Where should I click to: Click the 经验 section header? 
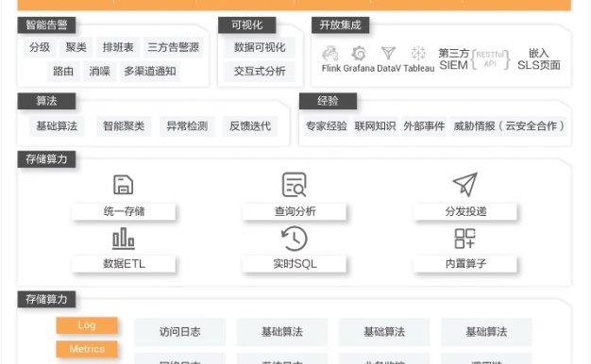pos(328,101)
